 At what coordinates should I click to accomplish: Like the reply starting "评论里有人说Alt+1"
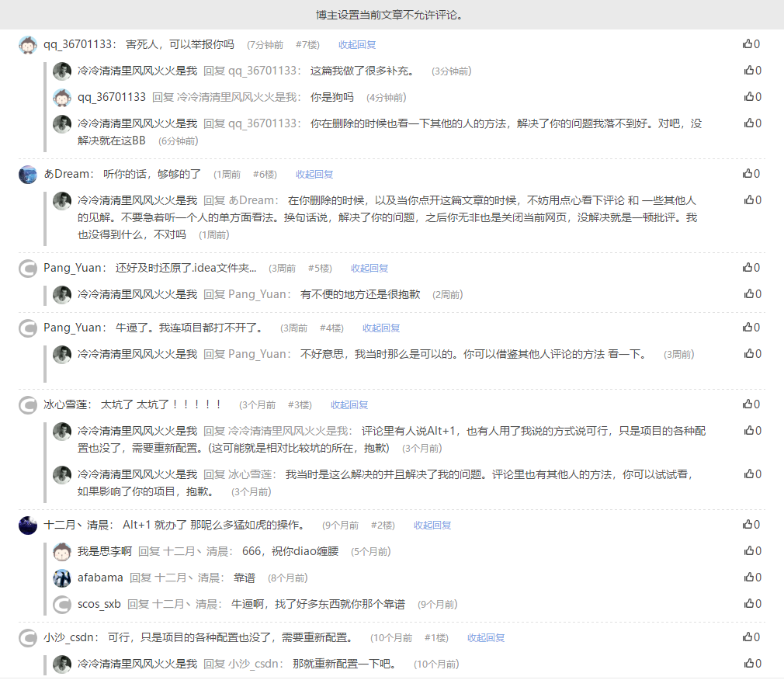[x=752, y=431]
